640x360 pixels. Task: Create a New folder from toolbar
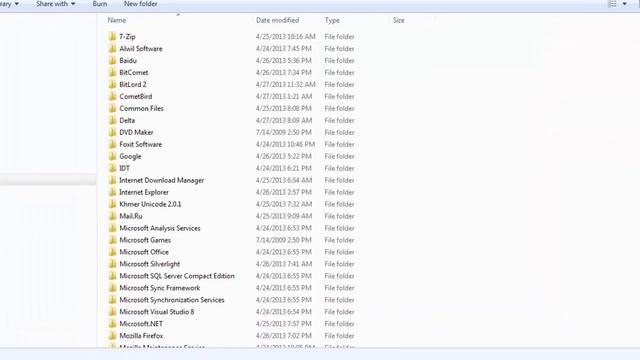click(x=140, y=4)
